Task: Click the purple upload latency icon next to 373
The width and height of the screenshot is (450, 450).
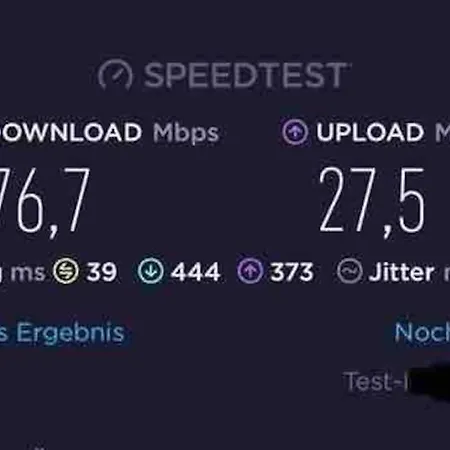Action: click(250, 271)
